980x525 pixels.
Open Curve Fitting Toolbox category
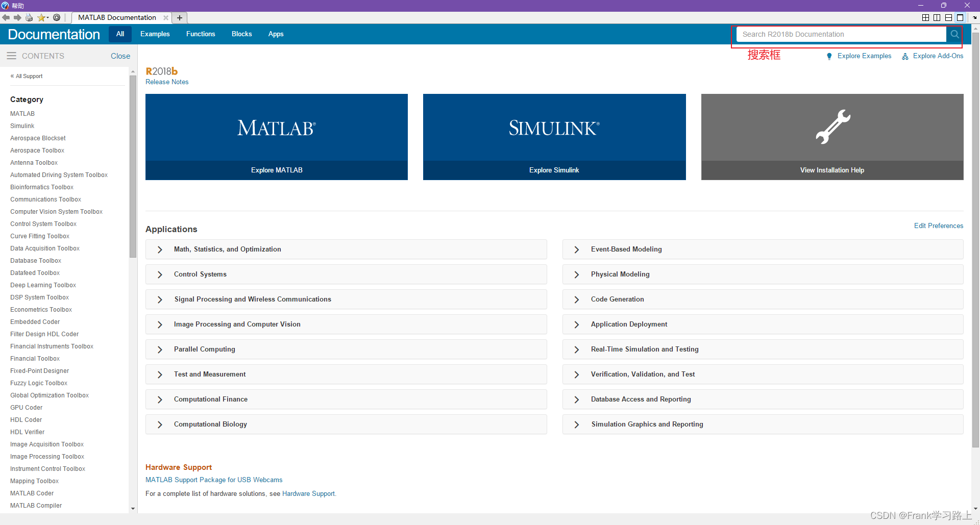click(x=40, y=236)
